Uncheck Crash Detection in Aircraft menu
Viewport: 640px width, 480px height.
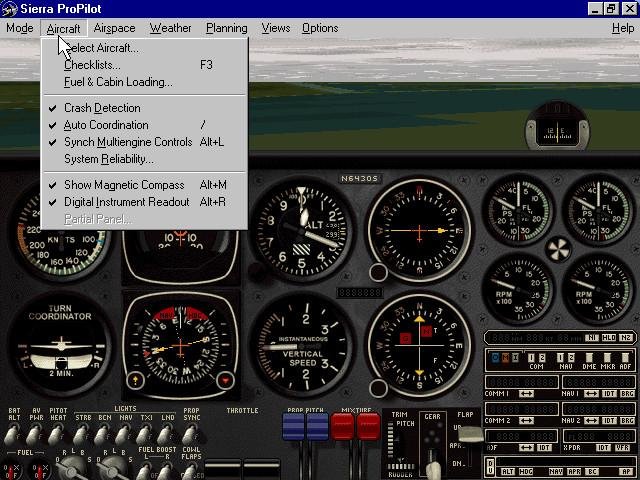tap(144, 108)
